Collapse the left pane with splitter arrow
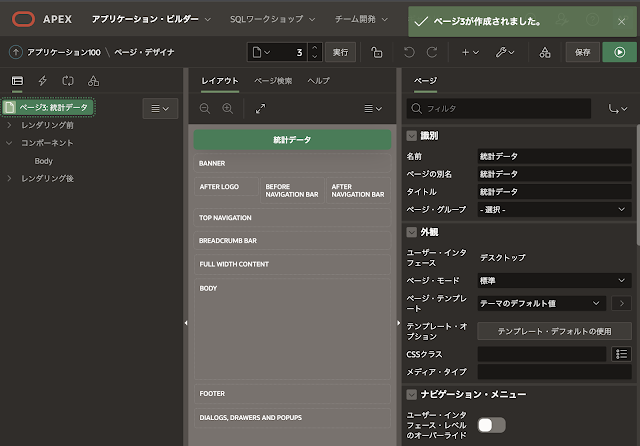Viewport: 640px width, 446px height. coord(186,323)
